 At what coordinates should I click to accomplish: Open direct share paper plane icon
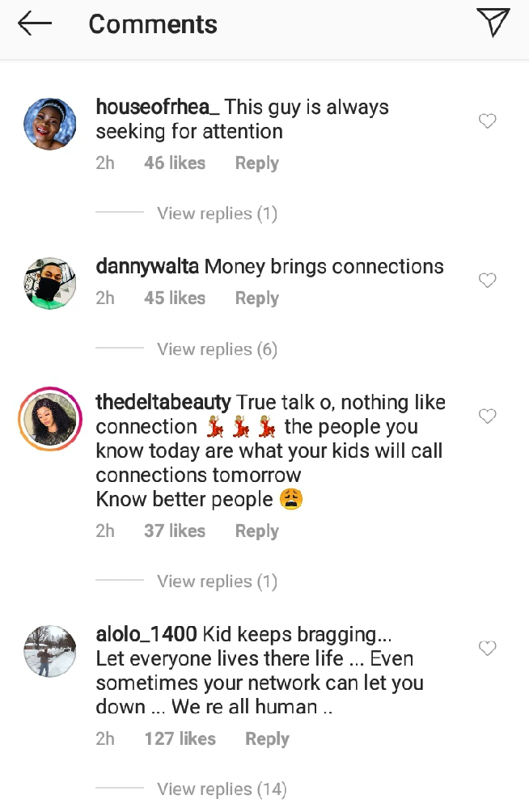(493, 23)
